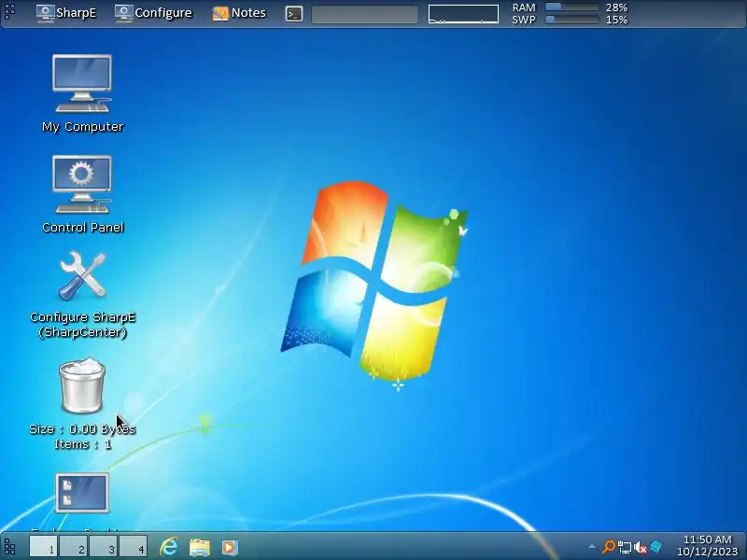
Task: Launch Internet Explorer from taskbar
Action: [x=169, y=547]
